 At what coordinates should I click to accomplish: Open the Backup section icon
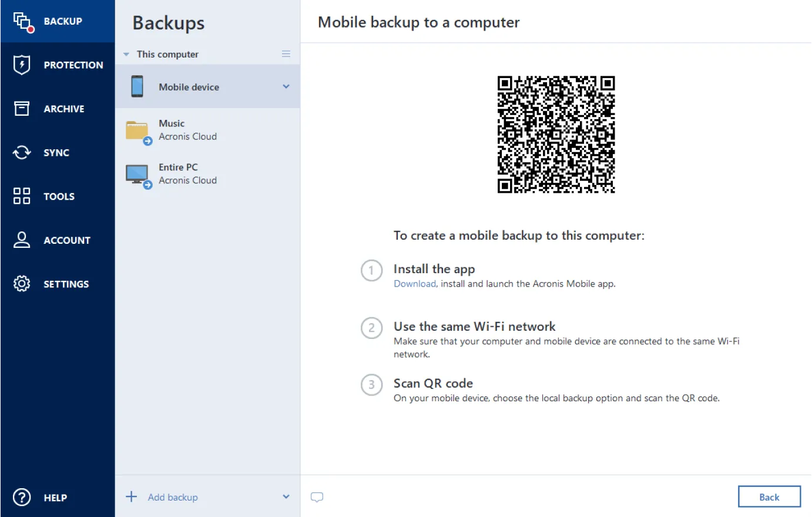click(23, 22)
